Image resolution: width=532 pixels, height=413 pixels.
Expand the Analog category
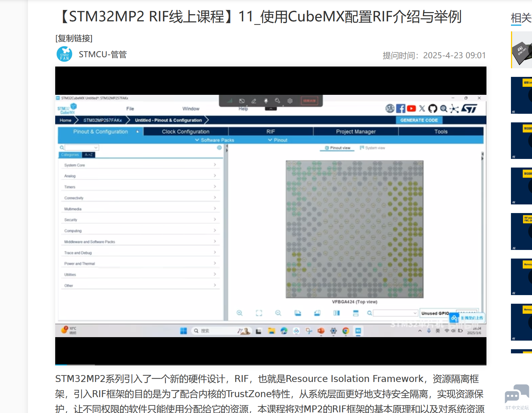click(140, 176)
